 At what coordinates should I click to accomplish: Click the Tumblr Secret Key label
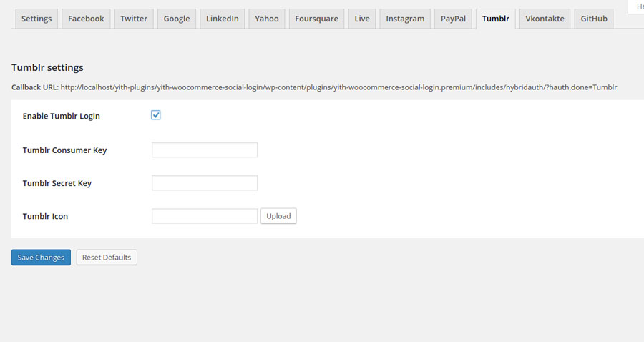(57, 183)
